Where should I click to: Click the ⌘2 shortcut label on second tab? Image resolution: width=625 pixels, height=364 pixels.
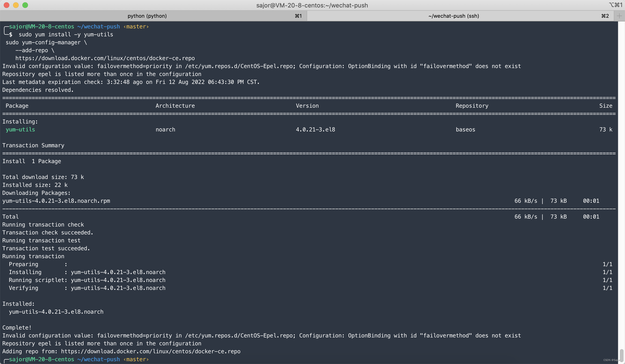(605, 16)
